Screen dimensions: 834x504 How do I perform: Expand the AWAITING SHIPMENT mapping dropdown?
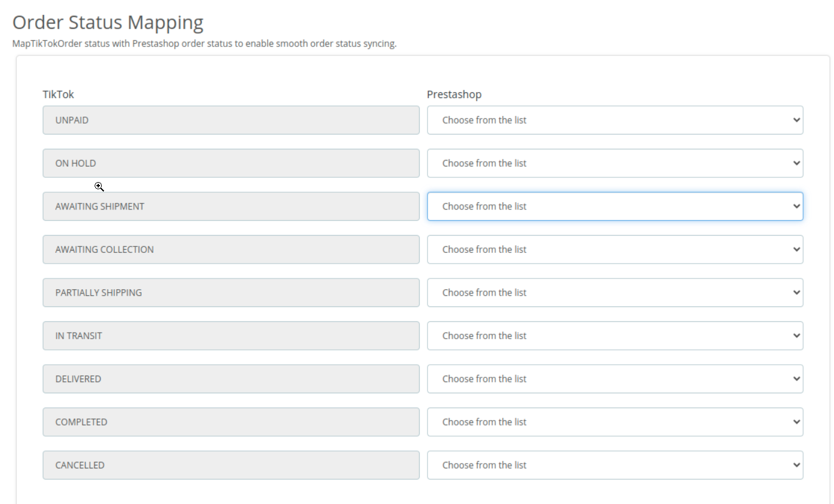pyautogui.click(x=615, y=206)
